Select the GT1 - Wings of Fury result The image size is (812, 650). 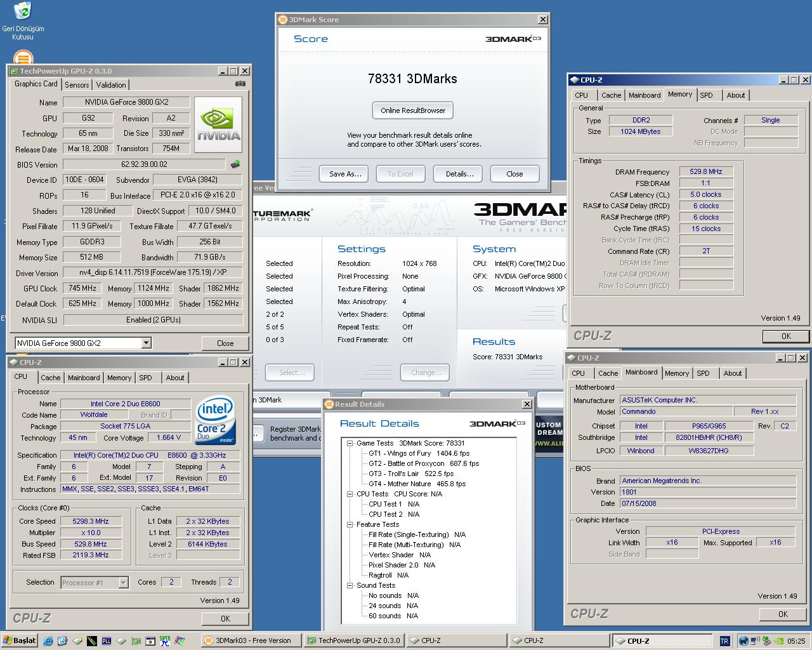click(419, 454)
